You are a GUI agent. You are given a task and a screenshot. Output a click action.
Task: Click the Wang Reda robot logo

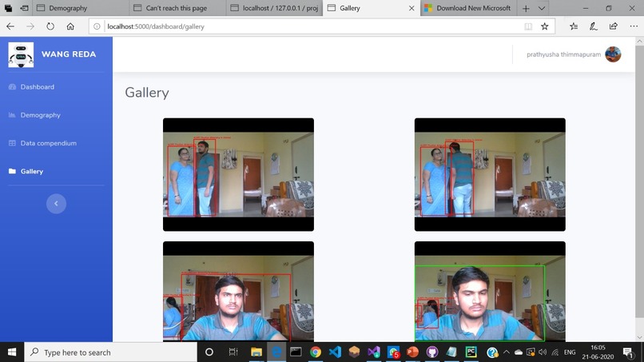(21, 54)
